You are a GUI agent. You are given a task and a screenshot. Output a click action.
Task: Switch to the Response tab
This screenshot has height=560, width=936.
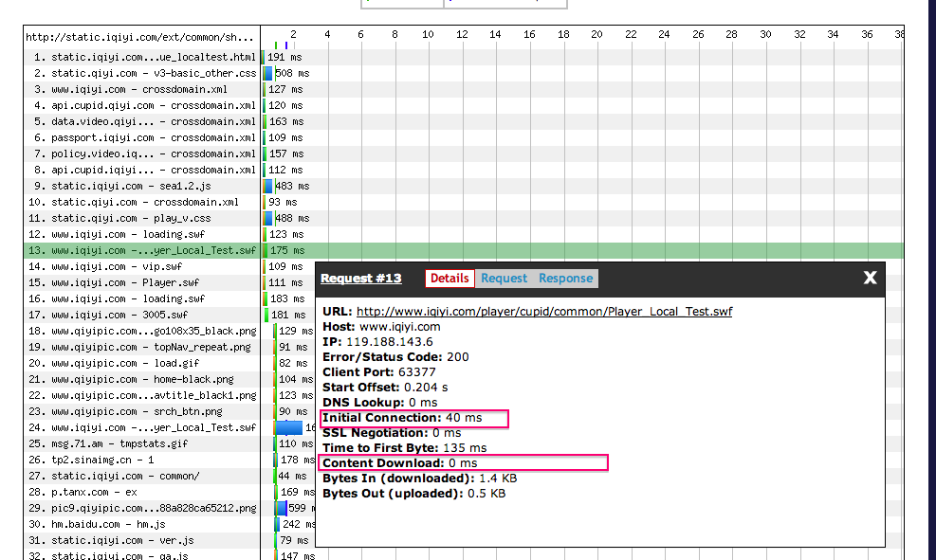[565, 278]
